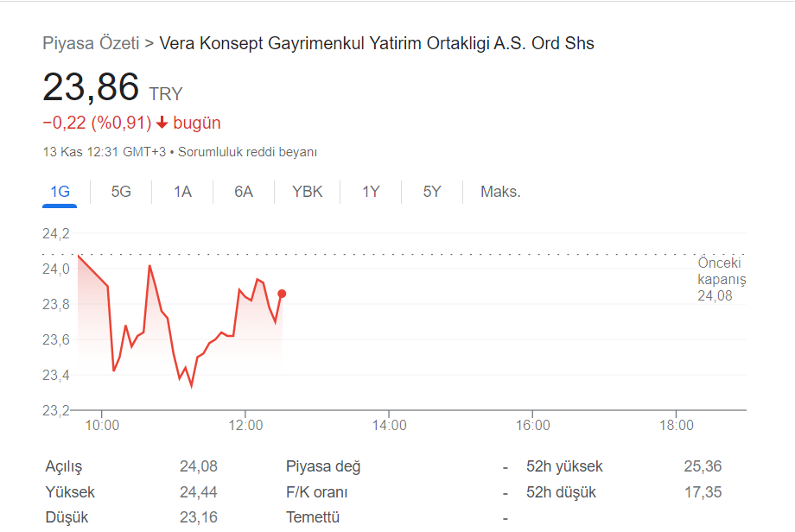The width and height of the screenshot is (795, 532).
Task: Open the Maks. maximum range tab
Action: point(500,192)
